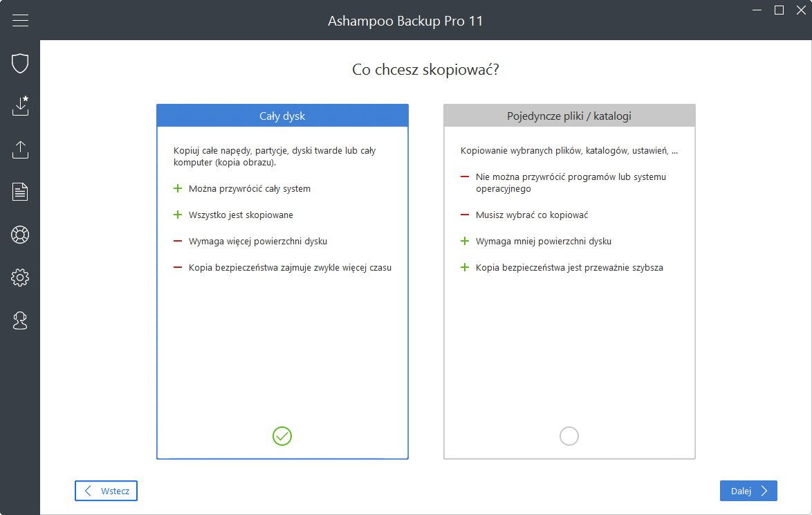Continue with the Dalej button
This screenshot has width=812, height=515.
(748, 491)
